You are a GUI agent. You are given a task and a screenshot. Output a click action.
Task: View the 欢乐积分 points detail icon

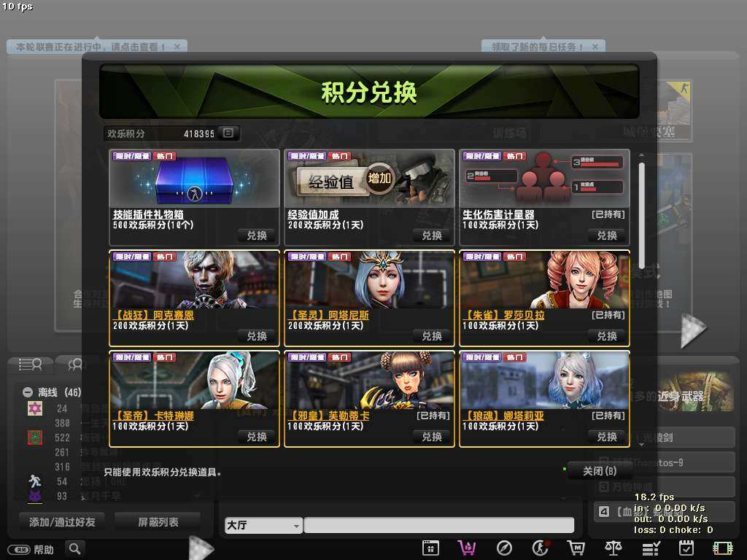[x=228, y=133]
